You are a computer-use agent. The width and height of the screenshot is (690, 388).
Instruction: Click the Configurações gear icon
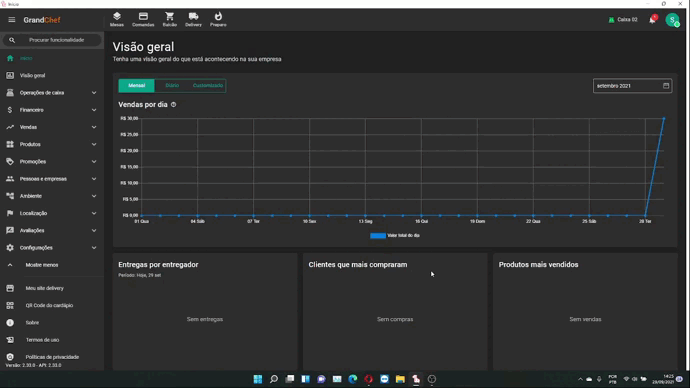coord(10,248)
